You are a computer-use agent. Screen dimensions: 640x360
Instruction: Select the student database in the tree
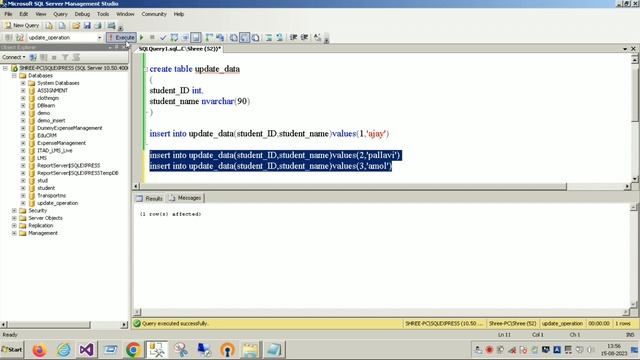tap(46, 188)
